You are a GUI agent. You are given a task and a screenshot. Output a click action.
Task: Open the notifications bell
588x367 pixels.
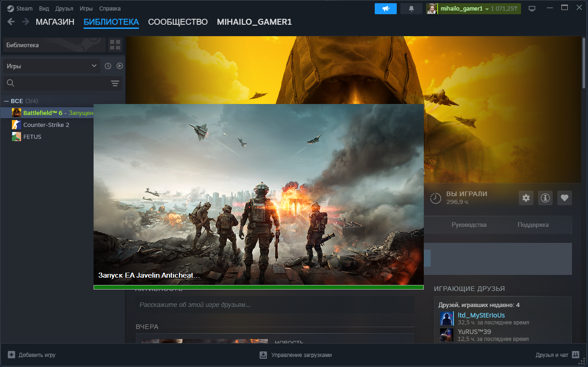click(411, 9)
